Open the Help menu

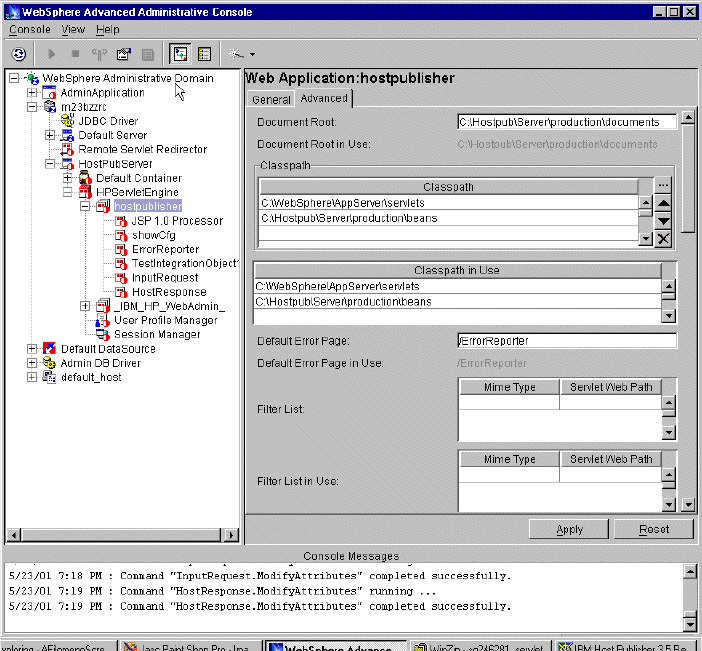107,30
